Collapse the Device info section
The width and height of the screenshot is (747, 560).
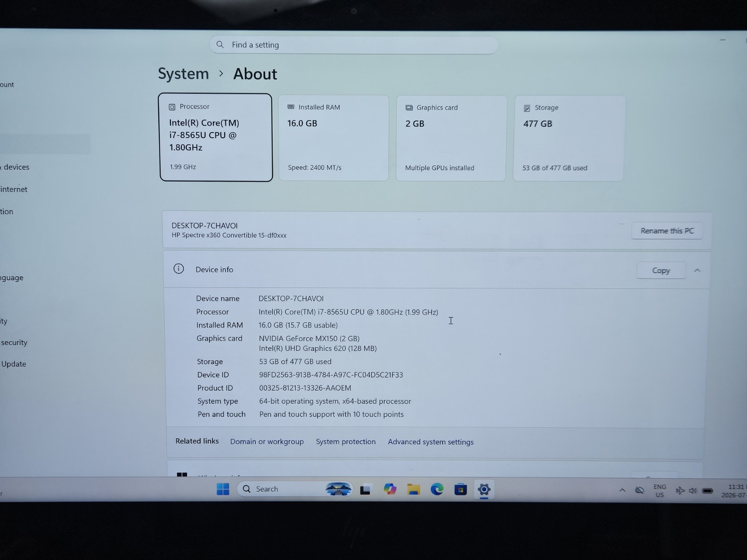(x=697, y=270)
